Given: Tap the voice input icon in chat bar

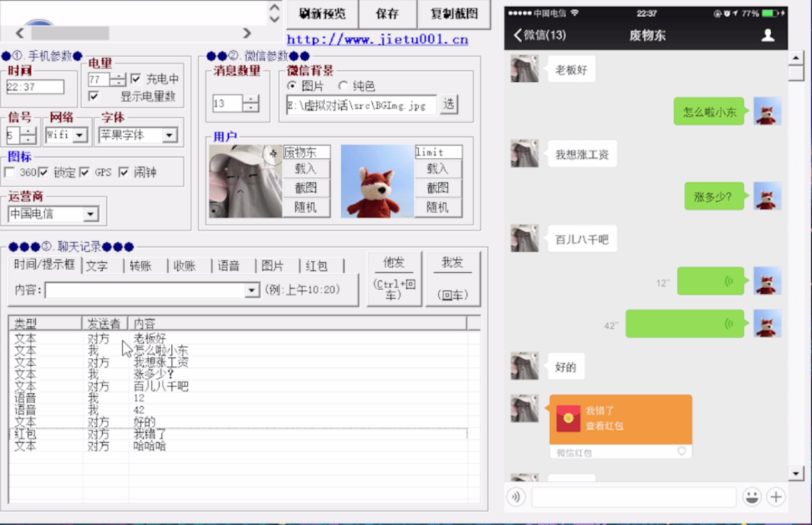Looking at the screenshot, I should click(516, 496).
